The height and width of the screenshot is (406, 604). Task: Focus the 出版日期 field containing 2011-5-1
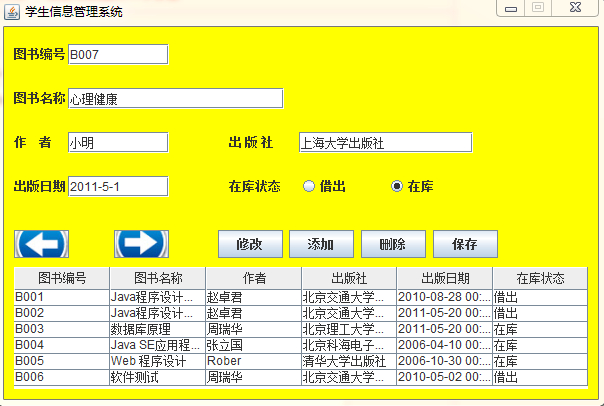point(118,186)
